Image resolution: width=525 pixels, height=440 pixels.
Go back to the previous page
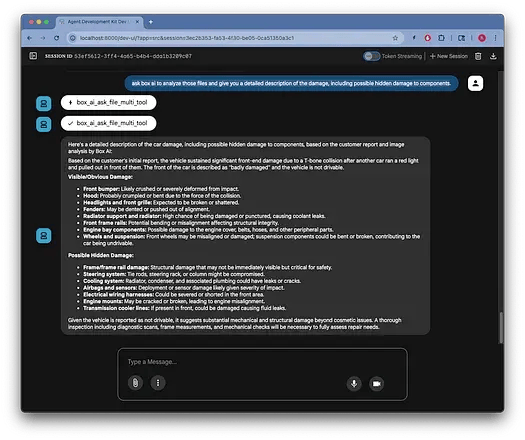[x=29, y=38]
